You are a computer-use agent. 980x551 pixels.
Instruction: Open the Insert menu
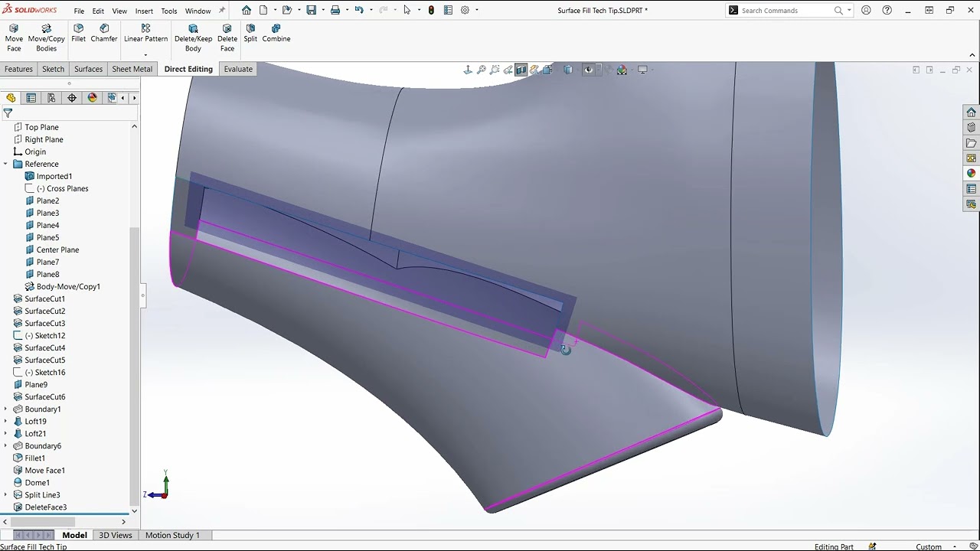tap(144, 11)
